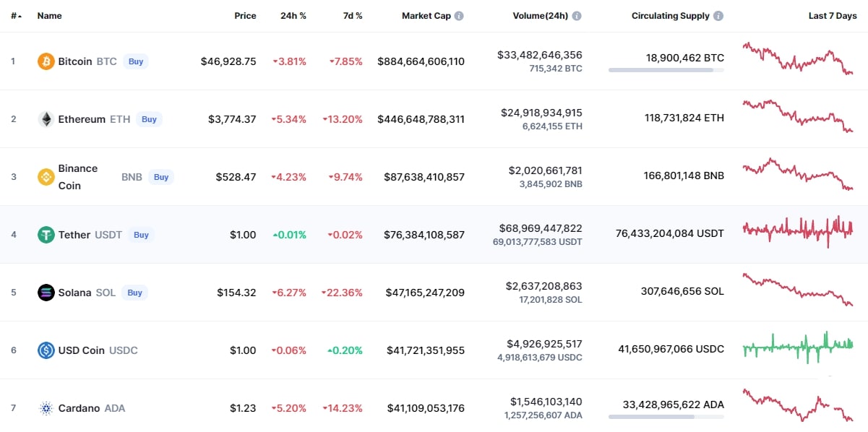The image size is (868, 432).
Task: Click Solana 7d change of 22.36%
Action: pos(343,293)
